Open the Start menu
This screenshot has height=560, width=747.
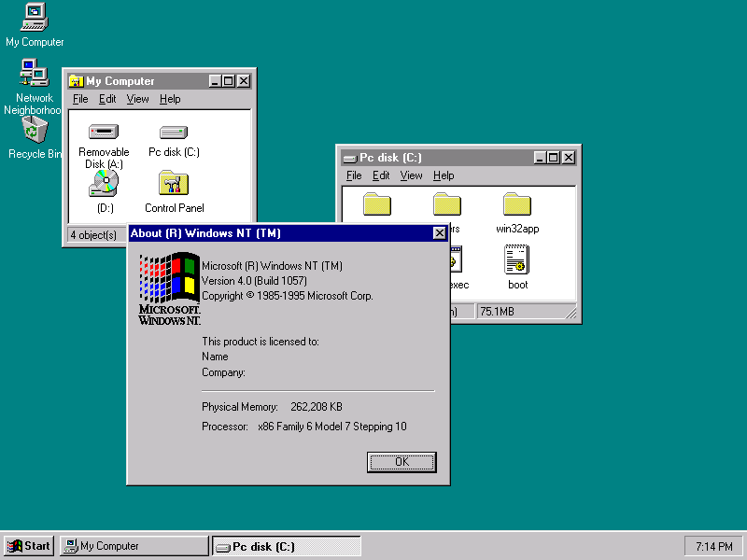29,546
